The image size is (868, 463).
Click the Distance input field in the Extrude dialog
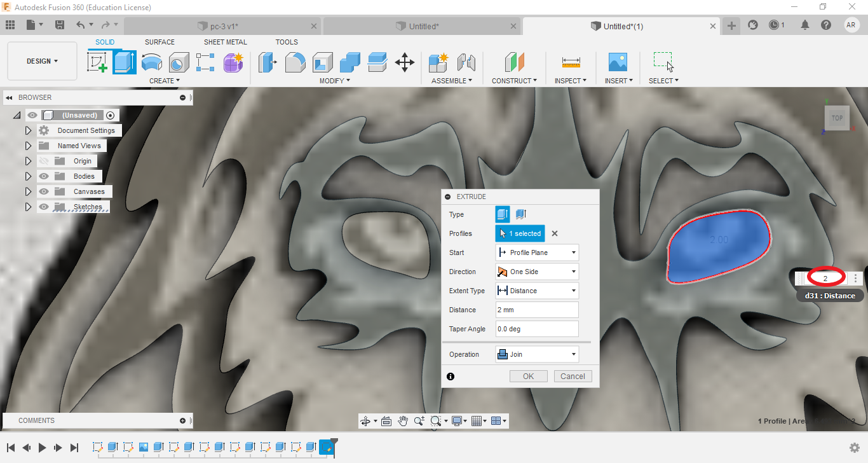(537, 310)
